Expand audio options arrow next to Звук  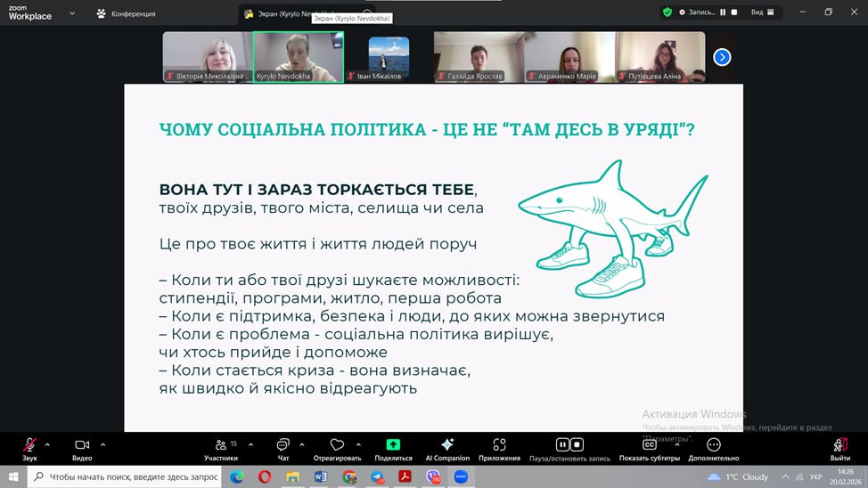coord(48,444)
